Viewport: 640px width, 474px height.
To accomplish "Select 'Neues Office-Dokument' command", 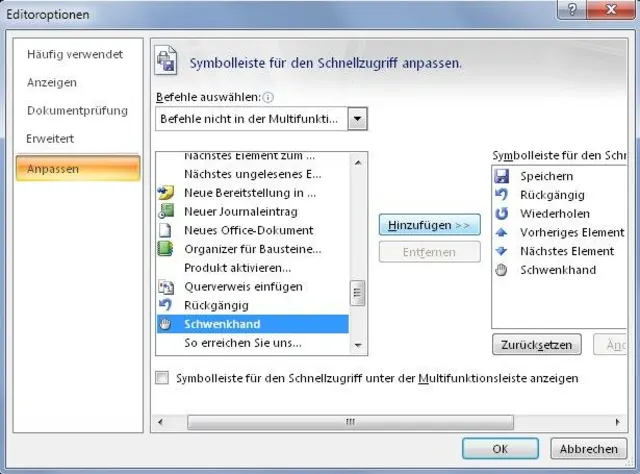I will [253, 230].
